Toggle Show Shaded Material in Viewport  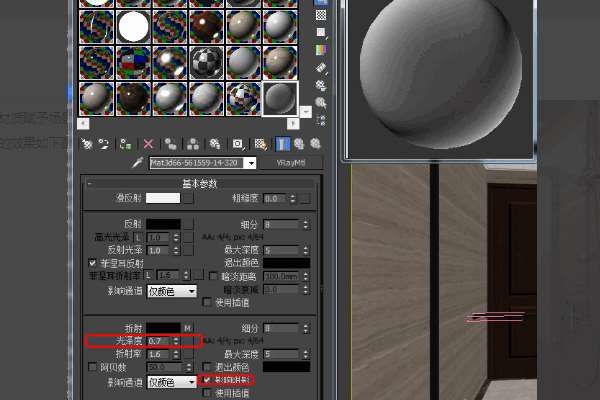tap(261, 144)
